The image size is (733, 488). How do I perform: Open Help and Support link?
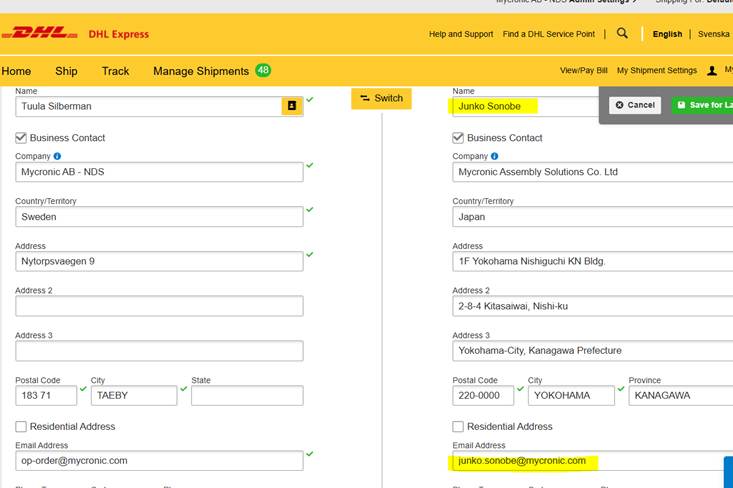click(x=461, y=34)
